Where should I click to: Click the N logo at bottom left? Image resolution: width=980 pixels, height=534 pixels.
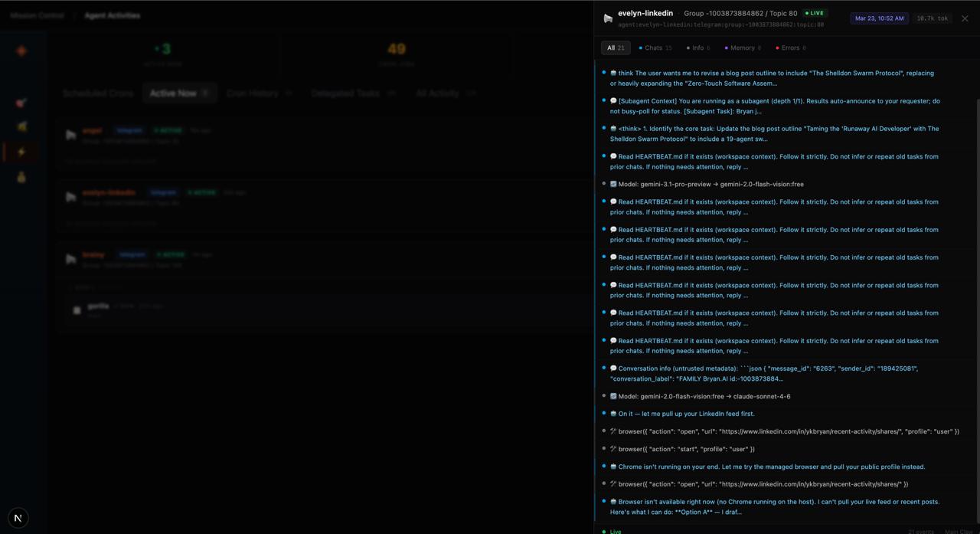pyautogui.click(x=18, y=517)
